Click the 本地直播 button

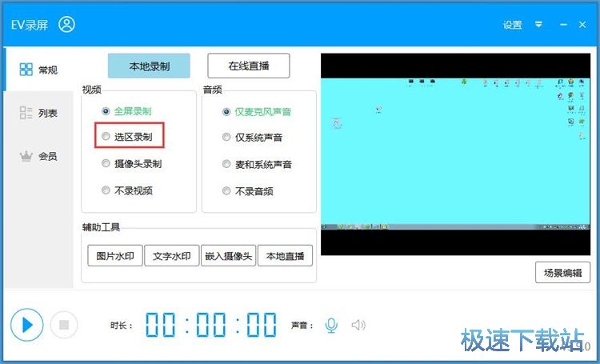click(x=285, y=256)
